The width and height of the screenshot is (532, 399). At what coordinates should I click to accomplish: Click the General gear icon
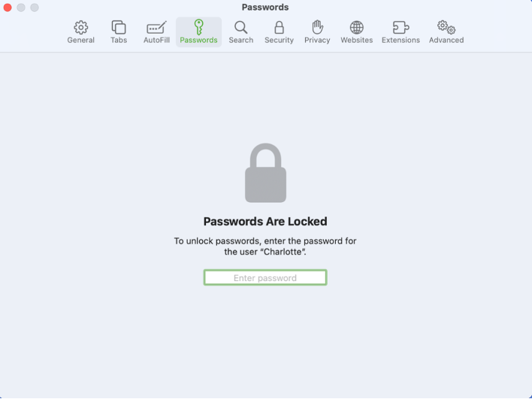tap(80, 28)
